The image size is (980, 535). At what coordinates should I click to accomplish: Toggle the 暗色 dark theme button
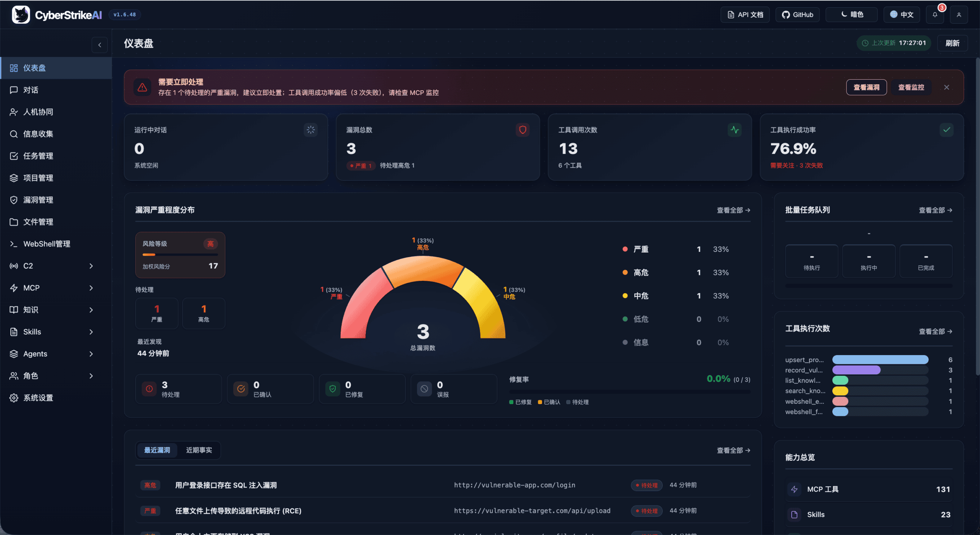(852, 15)
